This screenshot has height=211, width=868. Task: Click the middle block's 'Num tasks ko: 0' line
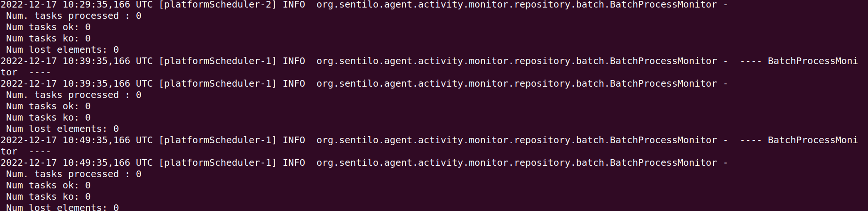coord(48,118)
